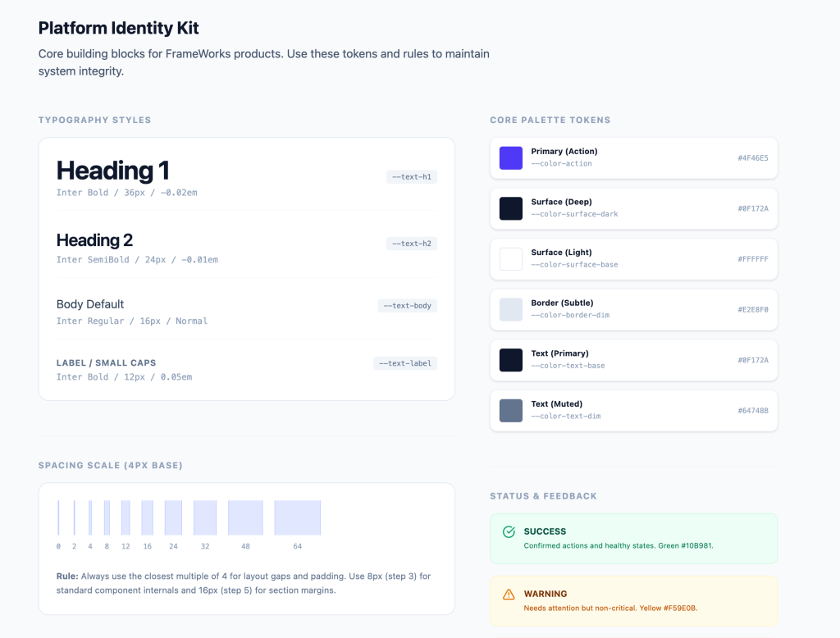Select the Surface (Deep) dark swatch

tap(511, 208)
